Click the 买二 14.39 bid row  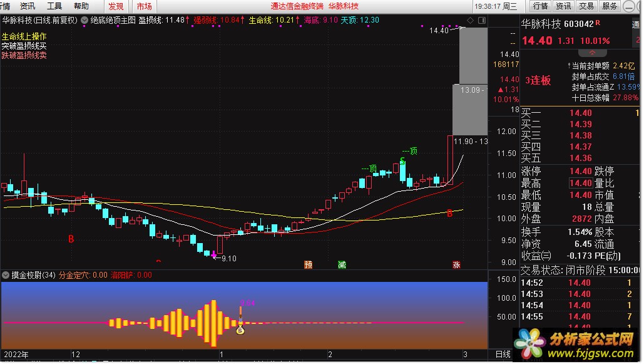coord(580,124)
